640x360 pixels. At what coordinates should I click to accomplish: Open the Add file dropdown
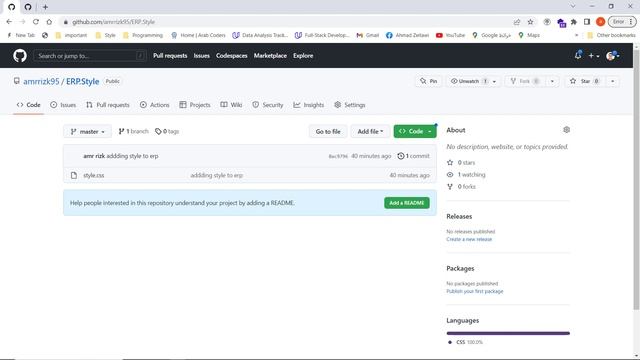point(370,131)
